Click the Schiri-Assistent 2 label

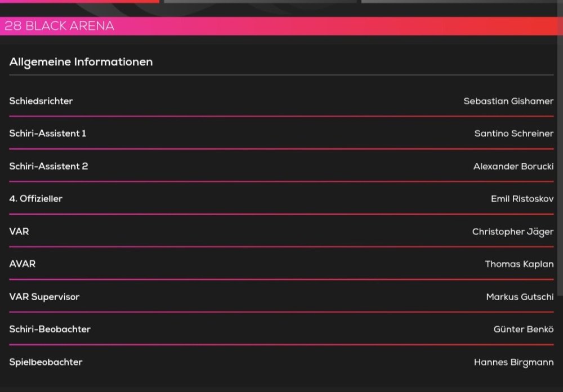48,167
